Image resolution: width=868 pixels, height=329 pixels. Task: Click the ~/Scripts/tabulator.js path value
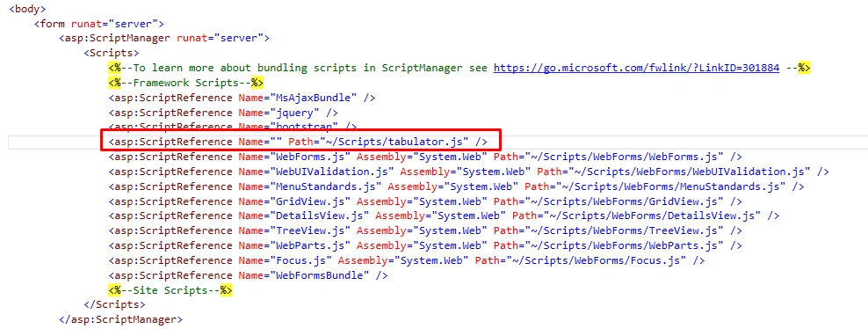pos(394,142)
